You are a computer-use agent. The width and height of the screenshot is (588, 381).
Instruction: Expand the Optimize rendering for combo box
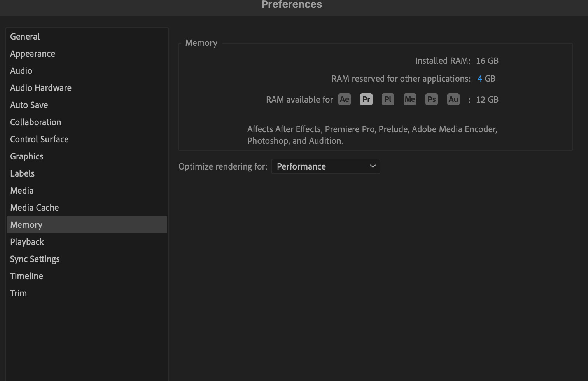click(325, 166)
